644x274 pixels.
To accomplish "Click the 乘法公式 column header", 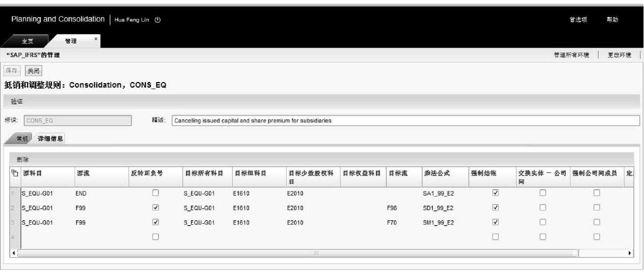I will [445, 177].
